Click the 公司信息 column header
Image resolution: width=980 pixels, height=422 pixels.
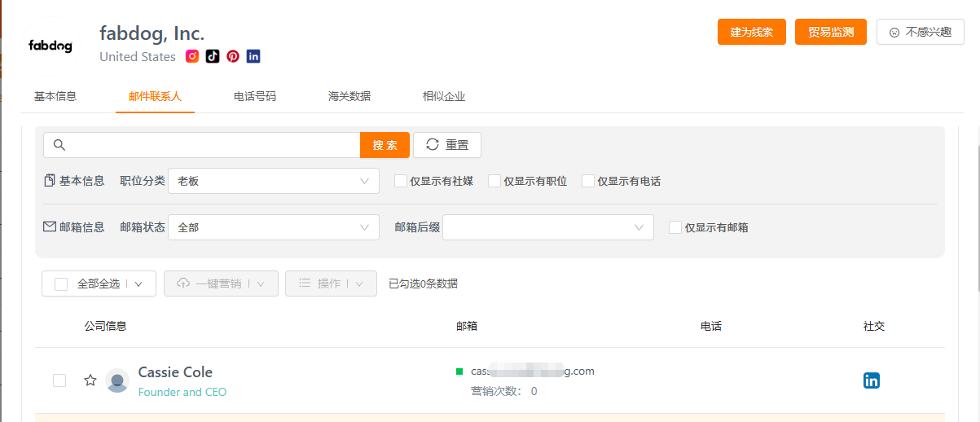(x=106, y=326)
